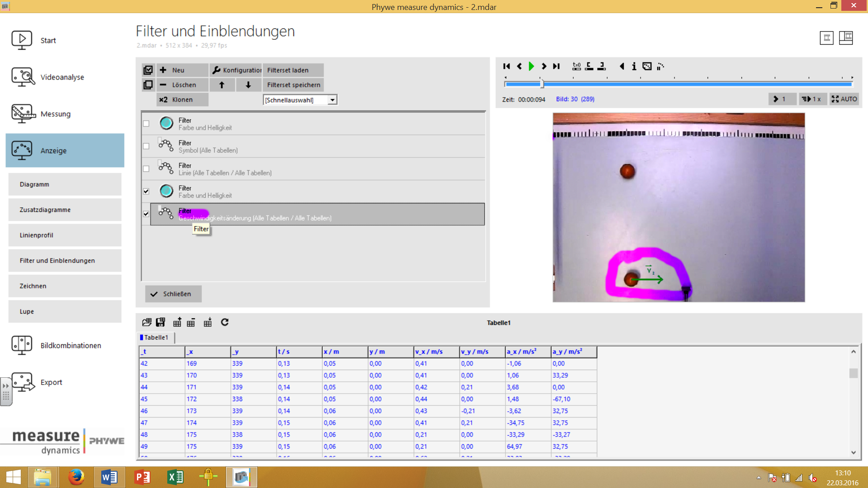Move selected filter down with arrow
The height and width of the screenshot is (488, 868).
pyautogui.click(x=248, y=85)
